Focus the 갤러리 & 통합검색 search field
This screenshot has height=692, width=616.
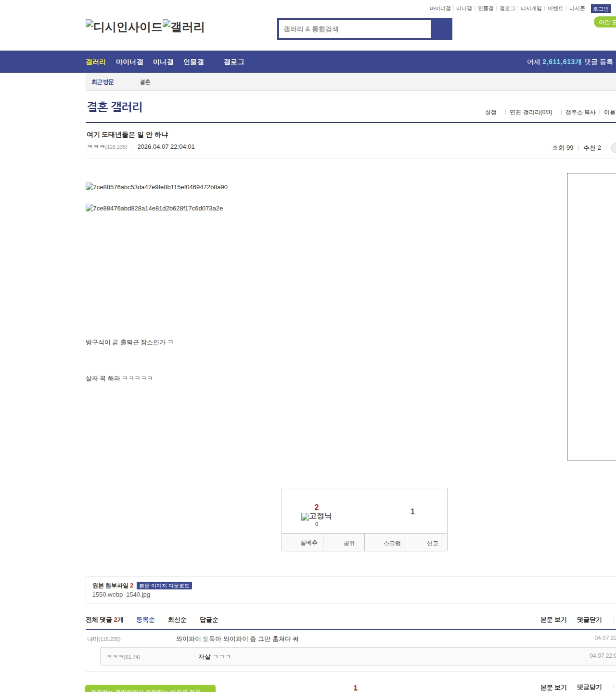click(x=355, y=29)
